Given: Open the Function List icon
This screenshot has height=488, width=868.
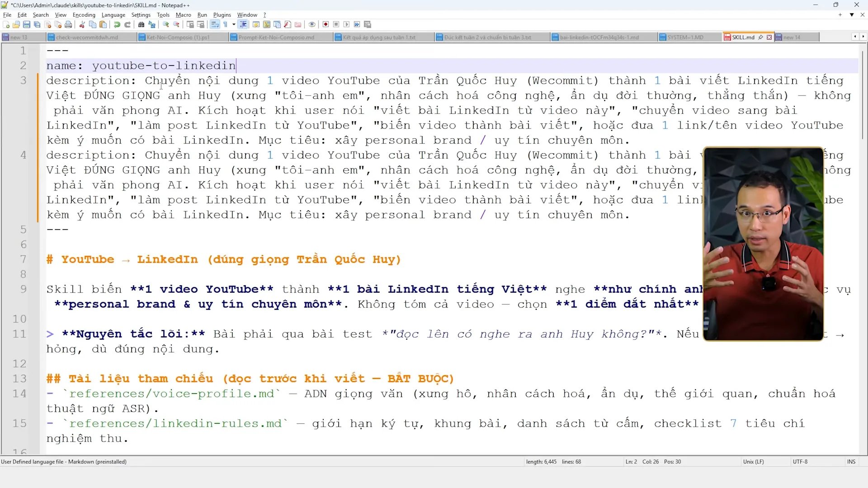Looking at the screenshot, I should click(288, 24).
